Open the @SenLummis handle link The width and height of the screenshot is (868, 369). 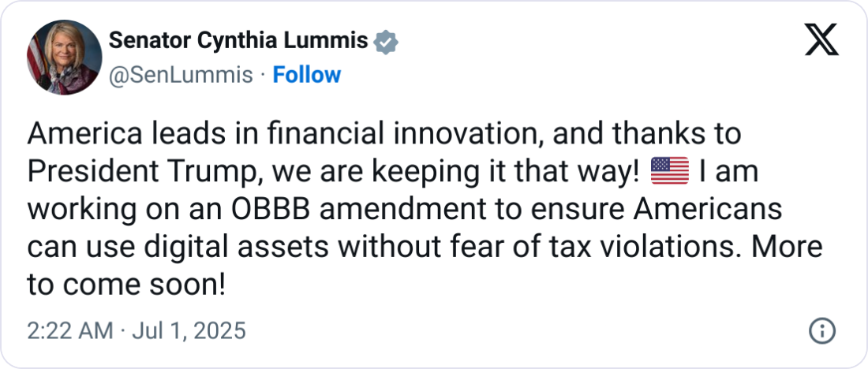tap(180, 75)
